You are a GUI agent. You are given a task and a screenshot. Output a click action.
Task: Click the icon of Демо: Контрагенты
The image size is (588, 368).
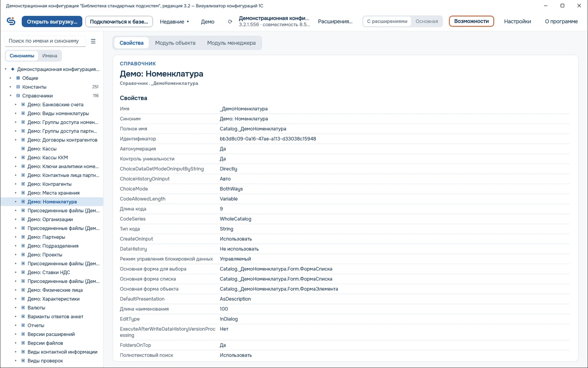(23, 184)
